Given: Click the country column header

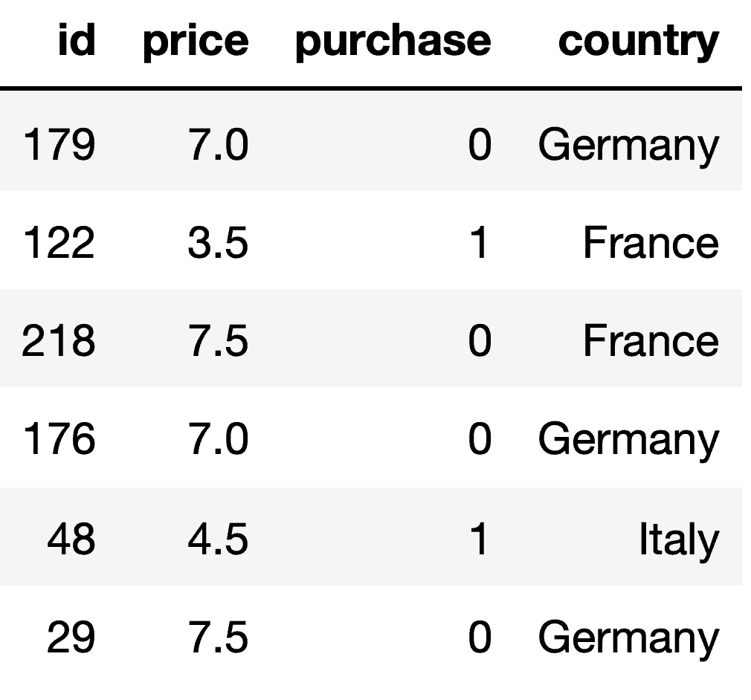Looking at the screenshot, I should click(x=639, y=44).
